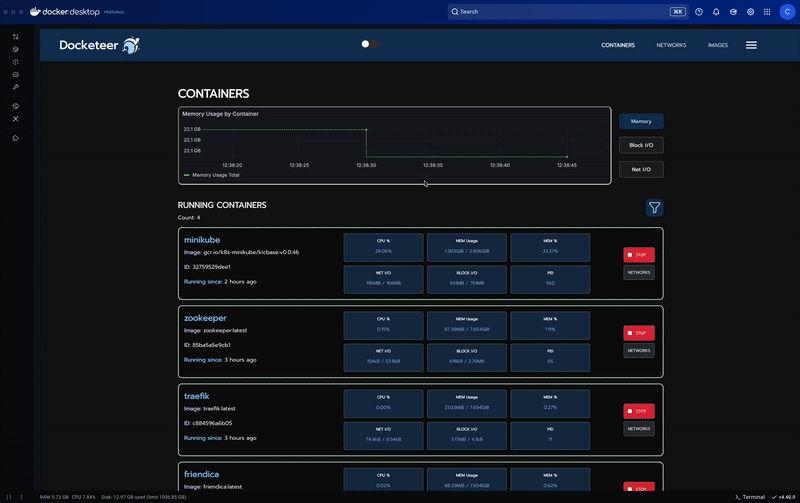
Task: Open the user account avatar
Action: pos(787,12)
